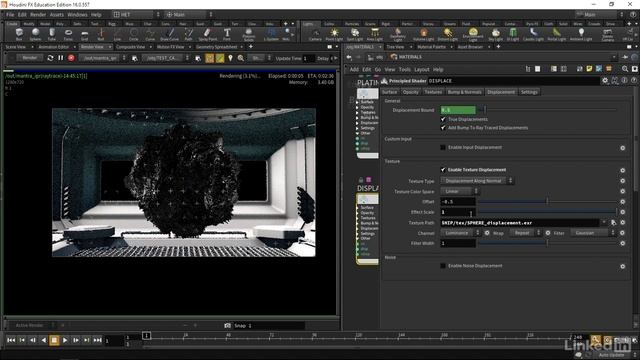Add a Volume Light
Image resolution: width=640 pixels, height=360 pixels.
423,34
